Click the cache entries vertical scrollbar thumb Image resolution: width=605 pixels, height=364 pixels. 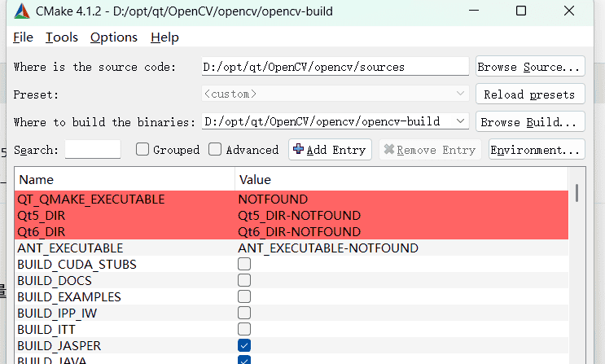(577, 193)
